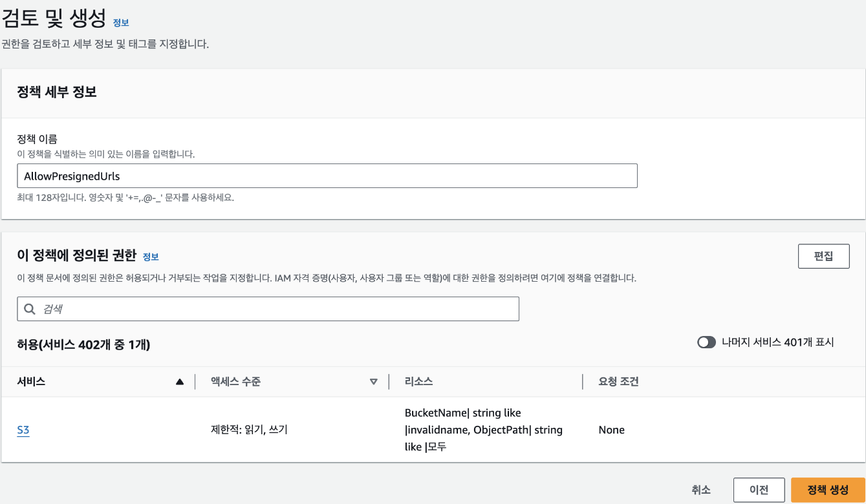Click the 최대 128자입니다 hint text

point(125,198)
